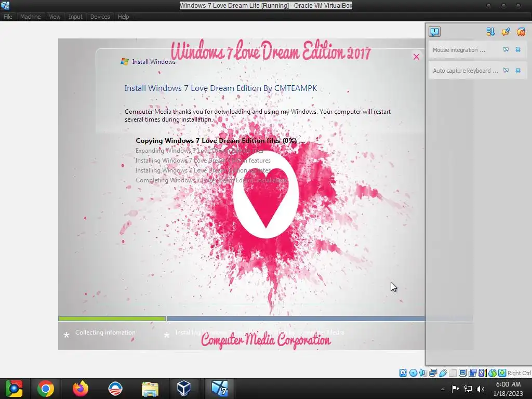Launch Firefox from the taskbar
Screen dimensions: 532x399
pos(81,389)
